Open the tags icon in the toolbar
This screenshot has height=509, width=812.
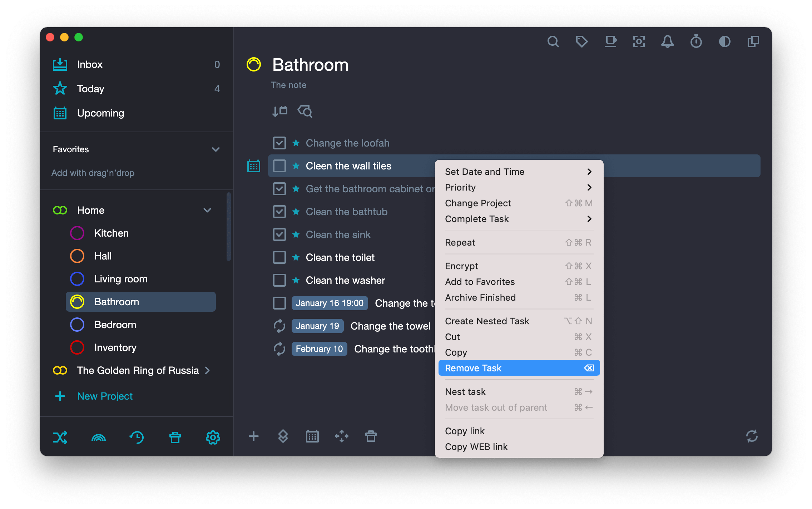[x=581, y=42]
